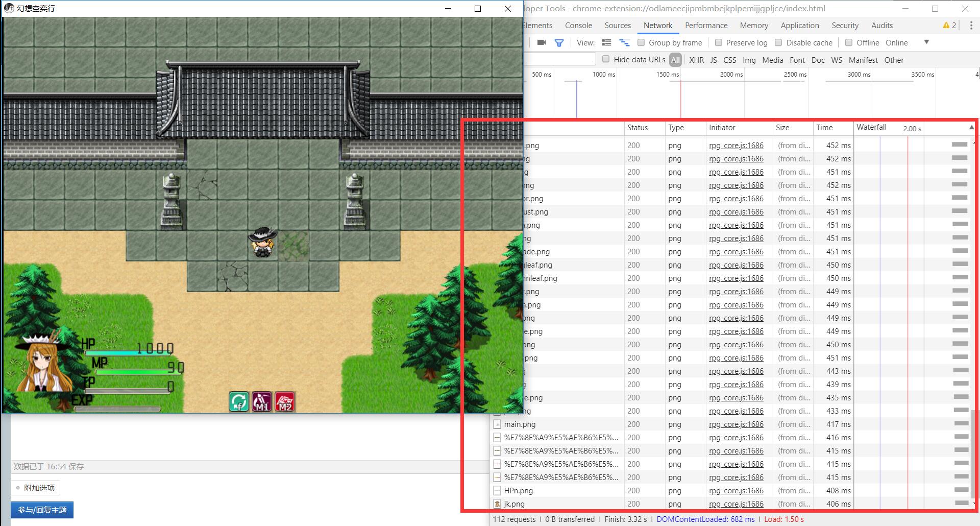This screenshot has width=980, height=526.
Task: Click the HPn.png file icon
Action: 497,491
